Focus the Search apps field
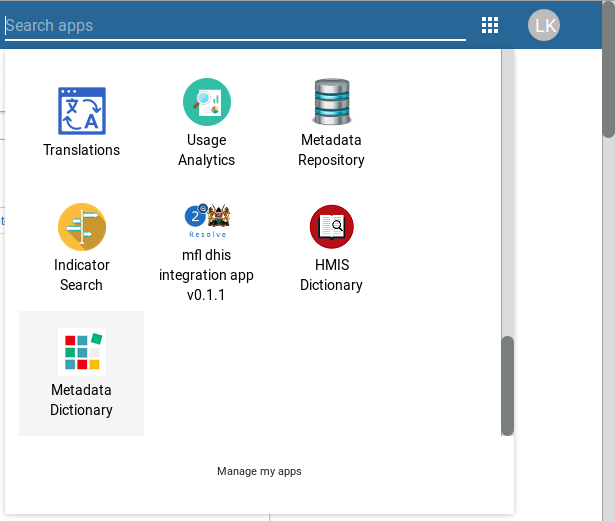615x521 pixels. pyautogui.click(x=235, y=26)
